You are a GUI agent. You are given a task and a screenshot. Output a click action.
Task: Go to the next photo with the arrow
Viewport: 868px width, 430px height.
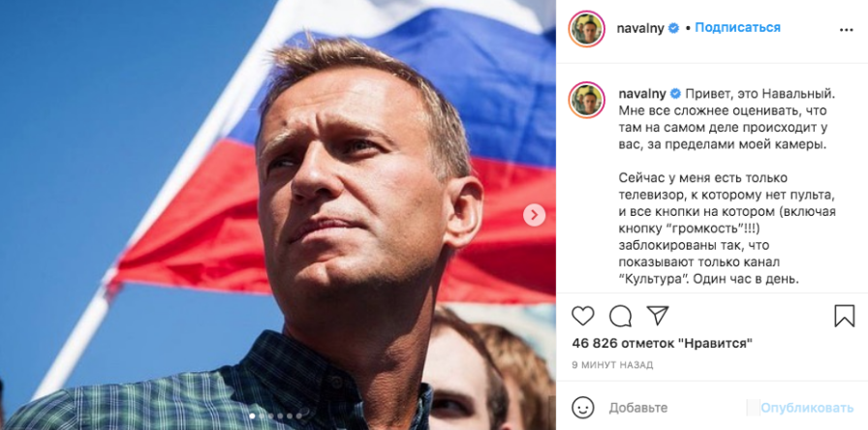click(534, 215)
